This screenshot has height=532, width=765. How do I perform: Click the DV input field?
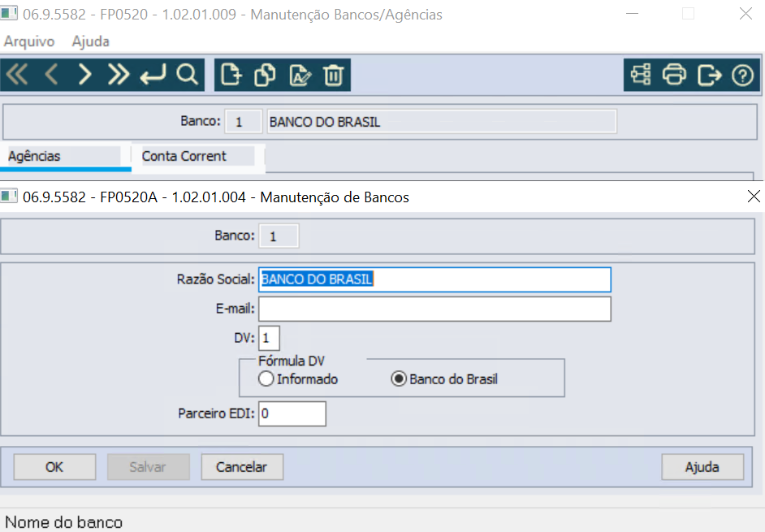269,338
